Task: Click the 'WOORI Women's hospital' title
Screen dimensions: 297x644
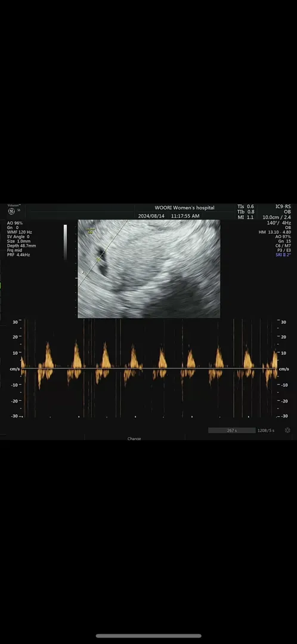Action: [184, 208]
